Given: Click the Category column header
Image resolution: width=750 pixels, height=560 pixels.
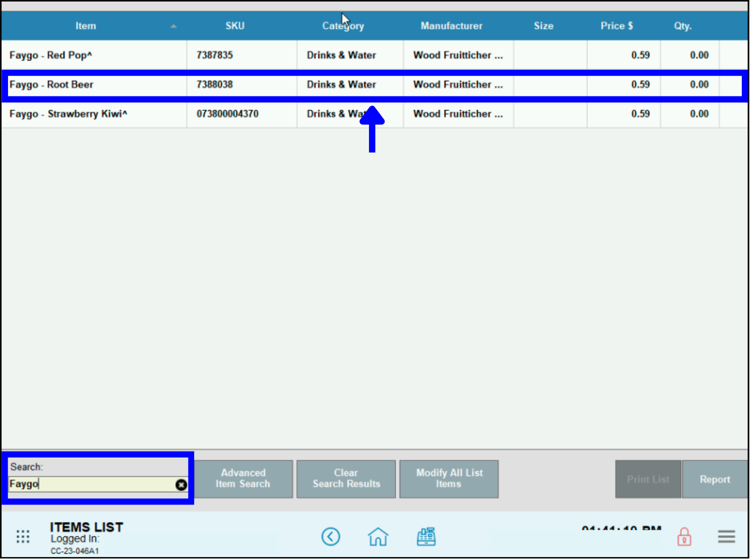Looking at the screenshot, I should point(343,25).
